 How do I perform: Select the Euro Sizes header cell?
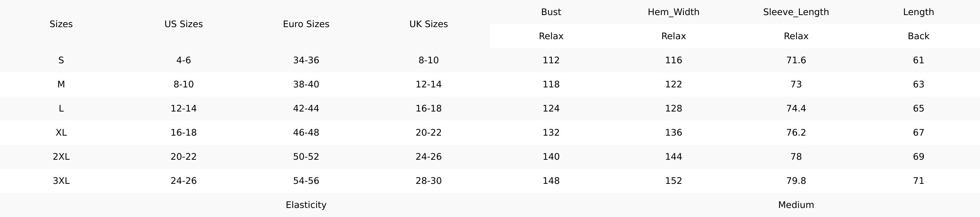point(306,24)
